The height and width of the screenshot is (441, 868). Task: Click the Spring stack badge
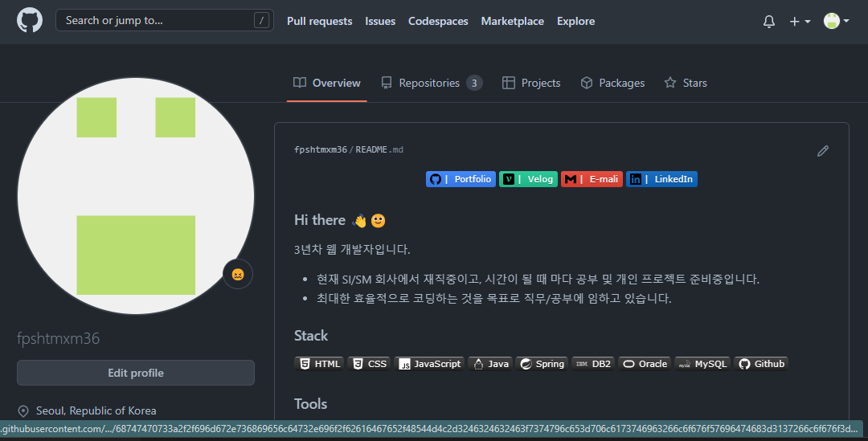[542, 364]
